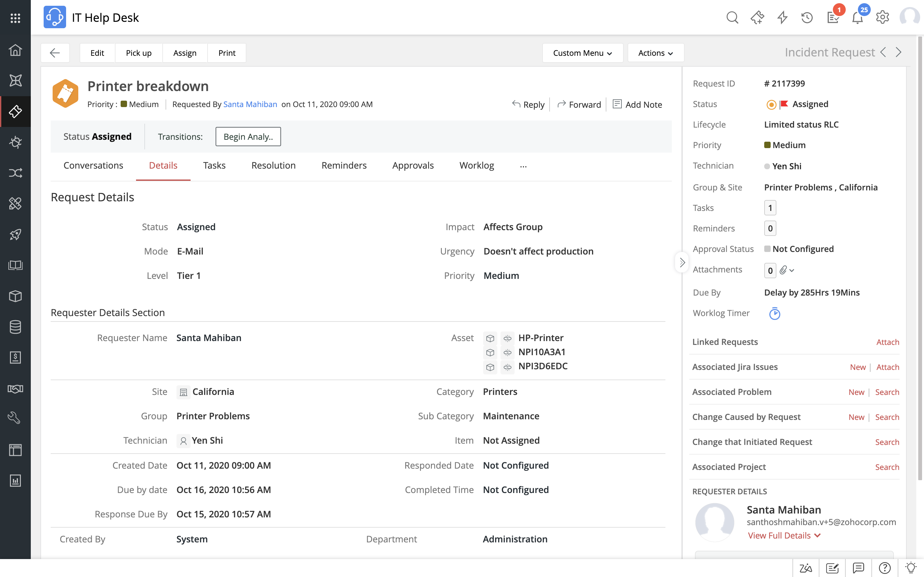Open the Worklog tab
The image size is (924, 577).
point(476,165)
